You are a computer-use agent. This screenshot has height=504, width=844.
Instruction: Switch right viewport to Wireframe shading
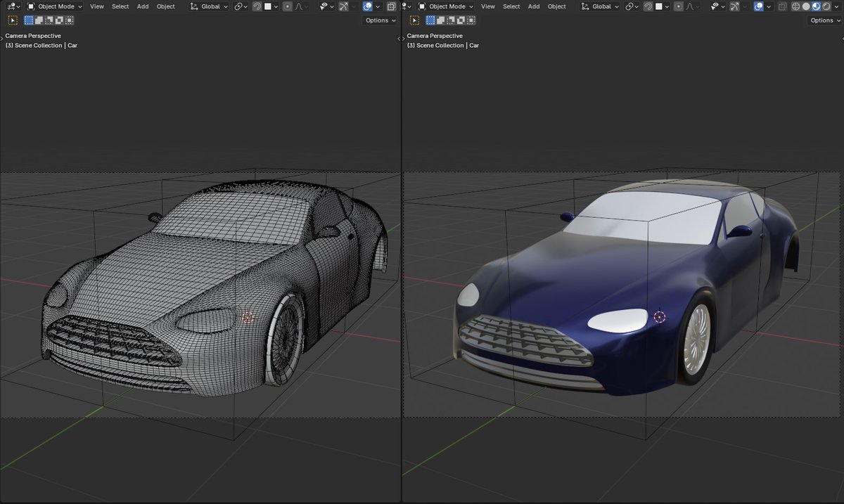tap(795, 6)
